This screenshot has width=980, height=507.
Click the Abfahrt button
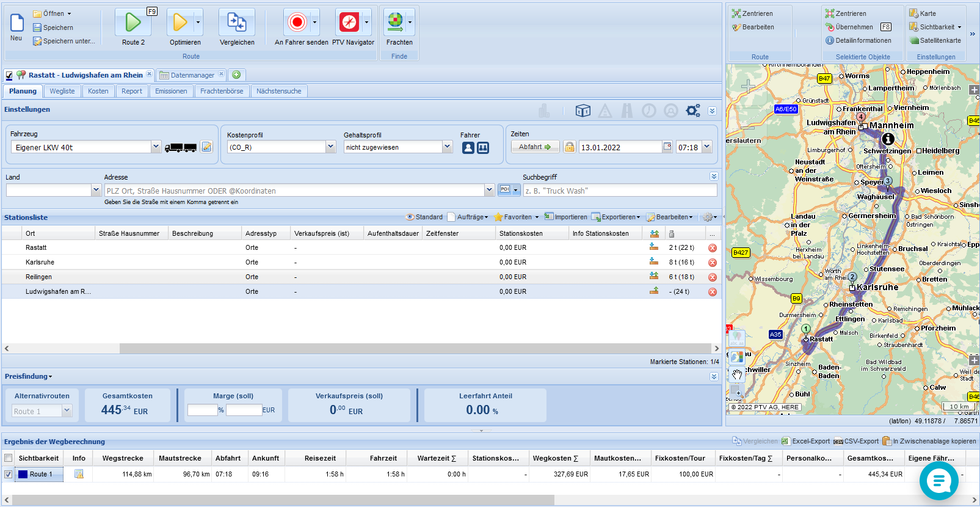(535, 147)
